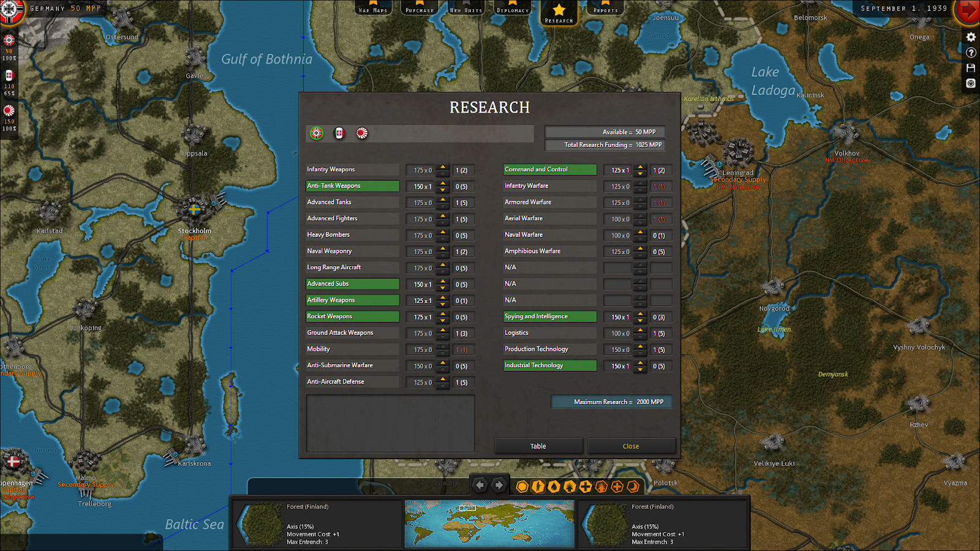
Task: Toggle the orange cross hex overlay icon
Action: coord(617,487)
